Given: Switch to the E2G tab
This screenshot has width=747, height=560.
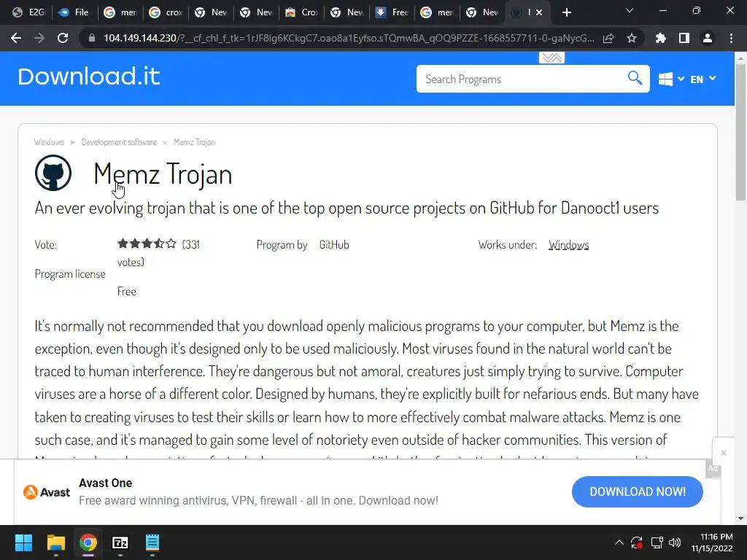Looking at the screenshot, I should [28, 12].
